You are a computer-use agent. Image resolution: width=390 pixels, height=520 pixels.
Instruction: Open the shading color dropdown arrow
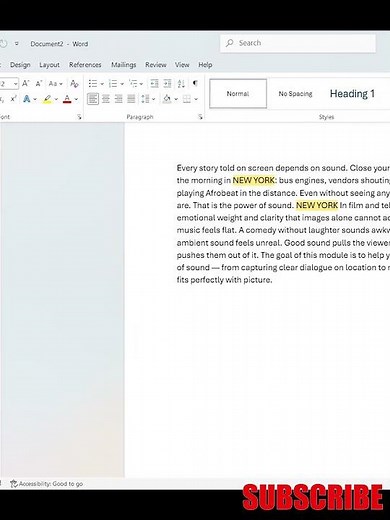[x=176, y=99]
